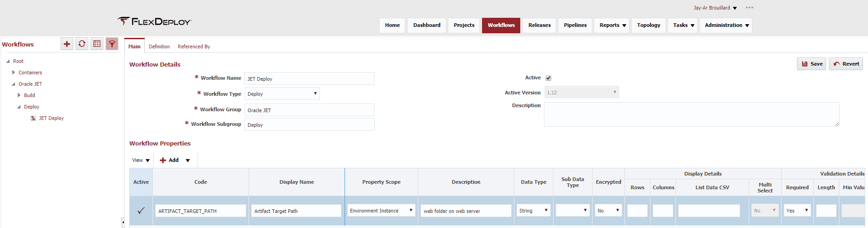This screenshot has height=228, width=868.
Task: Click the add workflow plus icon
Action: (67, 44)
